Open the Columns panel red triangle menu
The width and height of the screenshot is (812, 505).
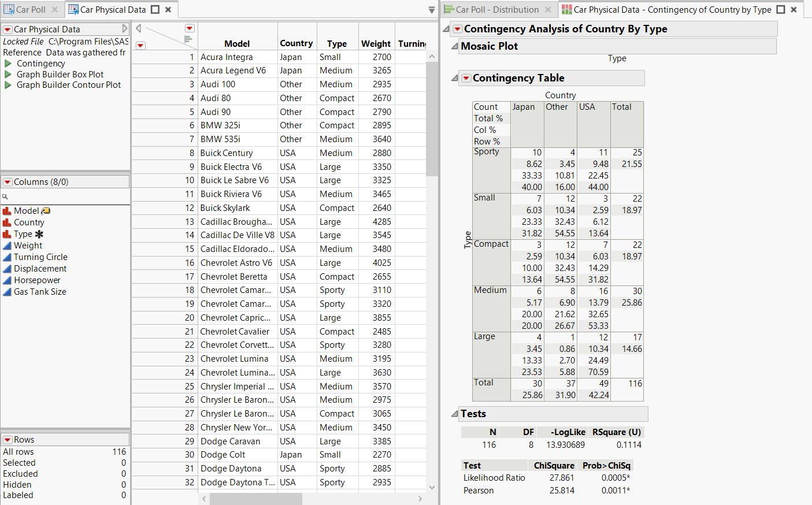(x=7, y=181)
